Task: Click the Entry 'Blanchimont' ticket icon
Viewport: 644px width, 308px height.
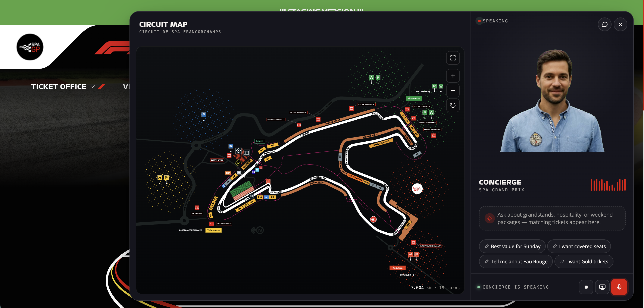Action: coord(413,242)
